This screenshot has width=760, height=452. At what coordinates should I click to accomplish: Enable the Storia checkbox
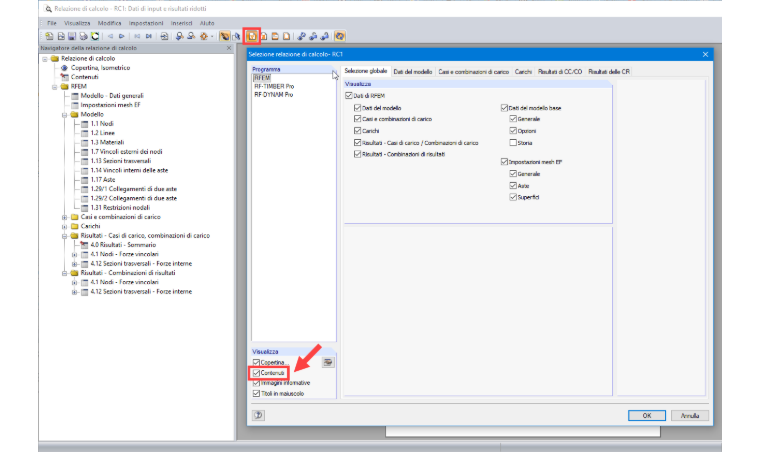point(513,143)
